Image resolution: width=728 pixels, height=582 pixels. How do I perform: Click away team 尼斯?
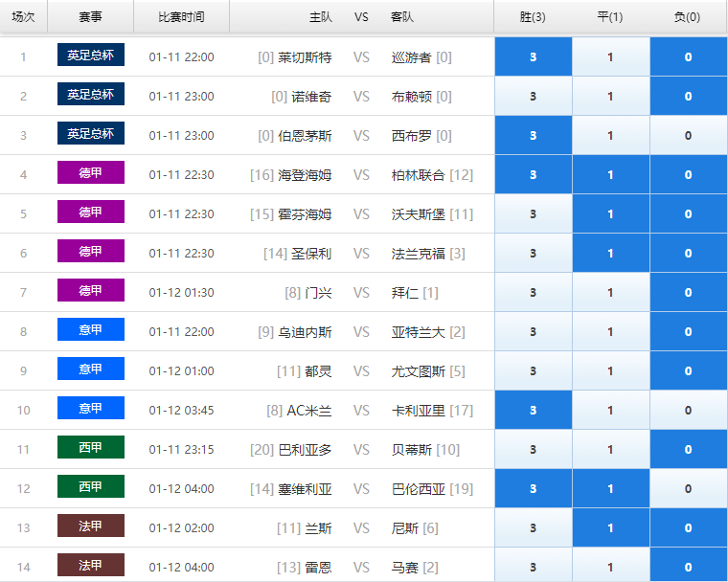pyautogui.click(x=405, y=527)
